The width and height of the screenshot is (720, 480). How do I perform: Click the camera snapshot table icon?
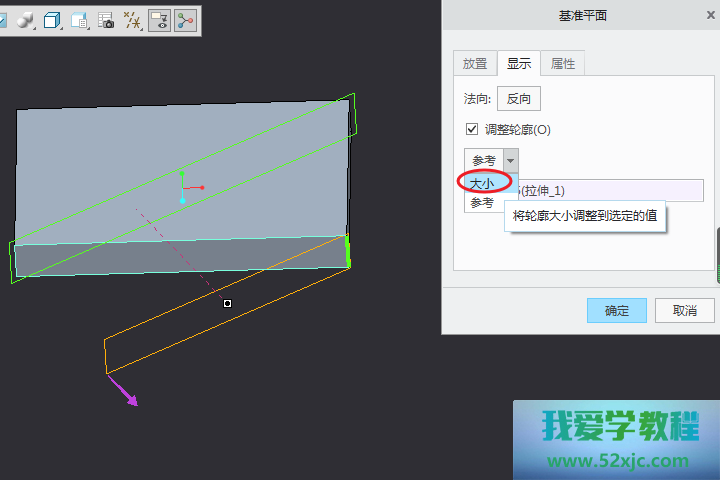pyautogui.click(x=105, y=20)
